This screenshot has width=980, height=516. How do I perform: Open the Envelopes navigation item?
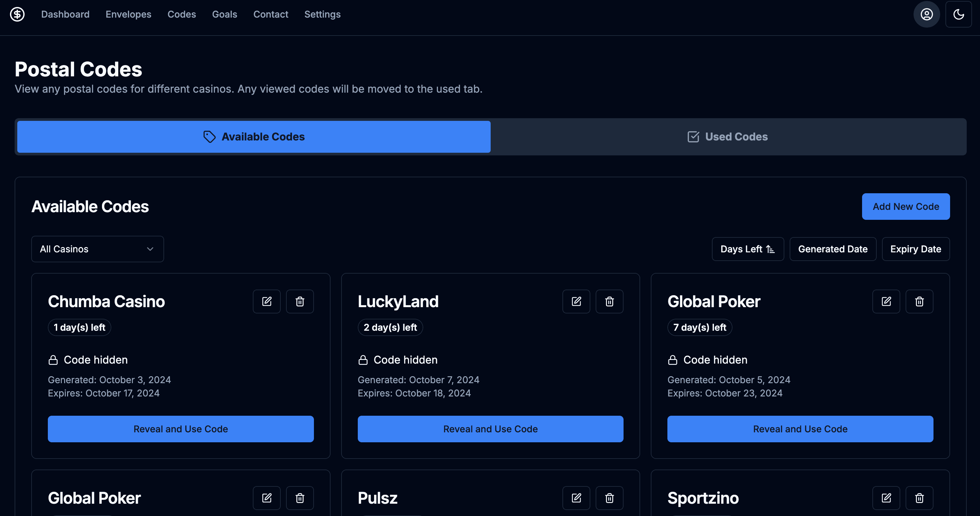pyautogui.click(x=128, y=14)
